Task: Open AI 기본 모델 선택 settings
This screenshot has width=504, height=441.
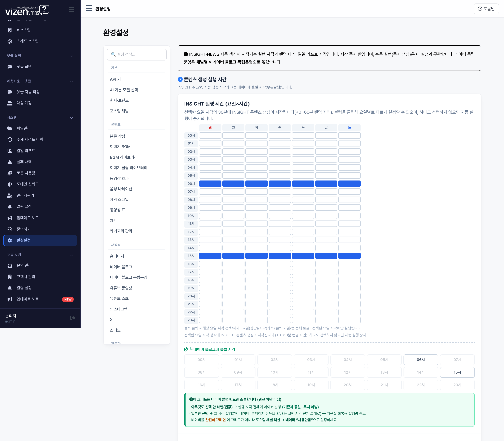Action: point(124,90)
